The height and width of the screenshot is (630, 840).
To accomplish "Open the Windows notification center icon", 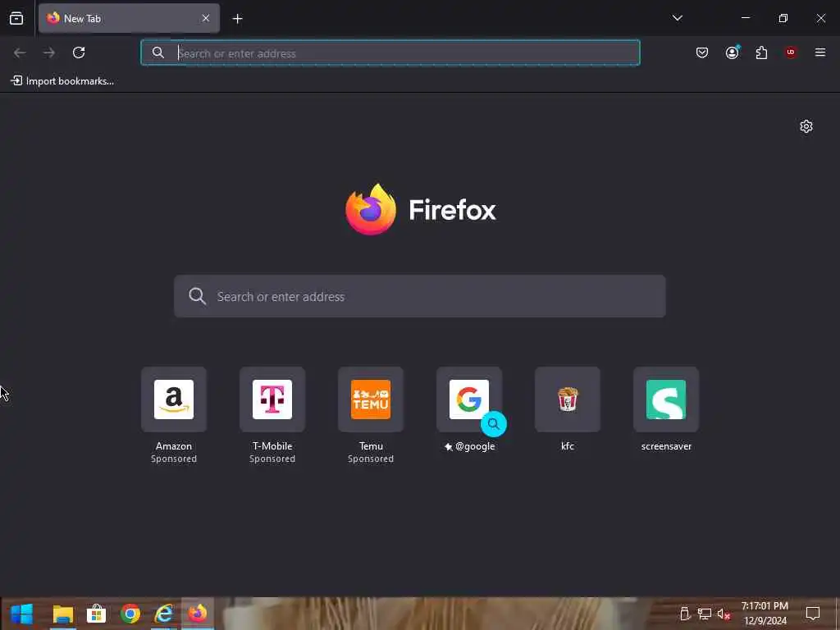I will pyautogui.click(x=813, y=614).
